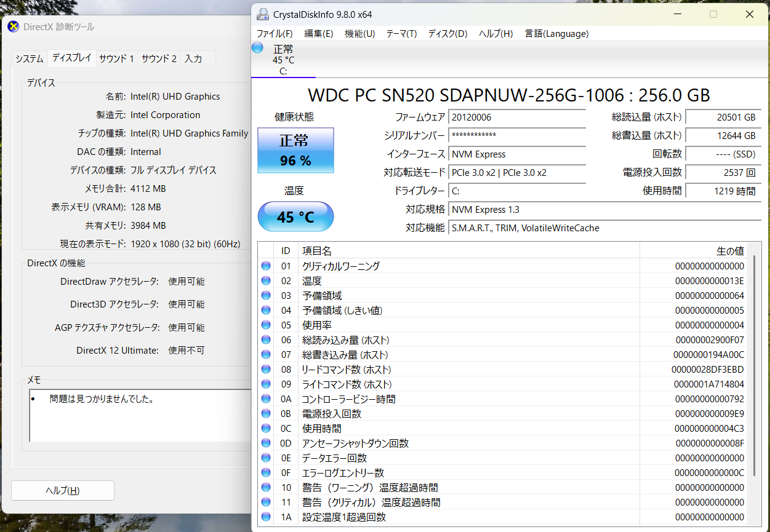
Task: Click the インターフェース field NVM Express
Action: tap(518, 154)
